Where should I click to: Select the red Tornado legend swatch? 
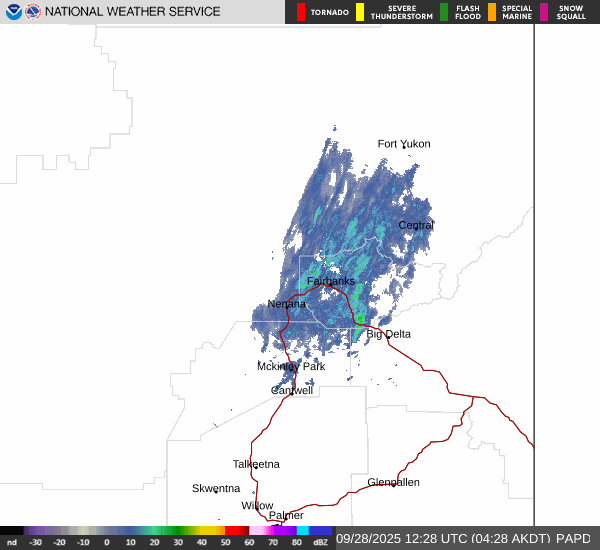pos(301,12)
